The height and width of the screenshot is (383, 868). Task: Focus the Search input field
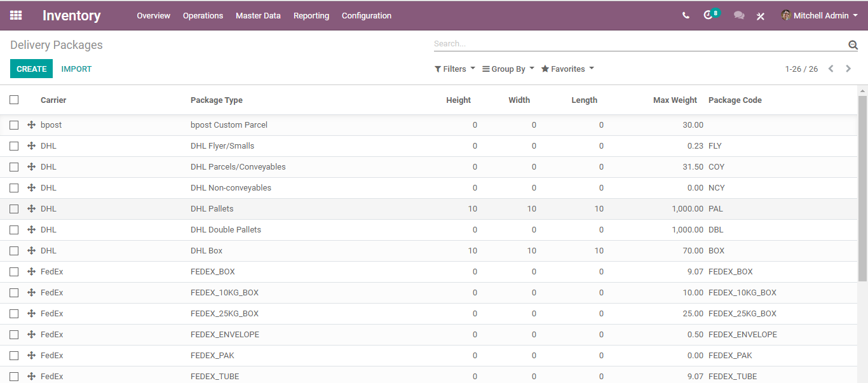pos(640,44)
